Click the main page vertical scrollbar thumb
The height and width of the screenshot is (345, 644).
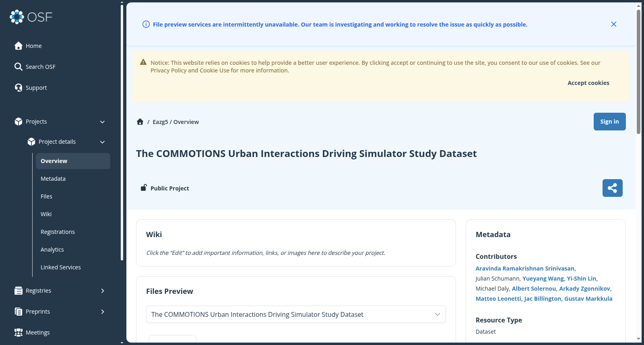click(x=638, y=72)
